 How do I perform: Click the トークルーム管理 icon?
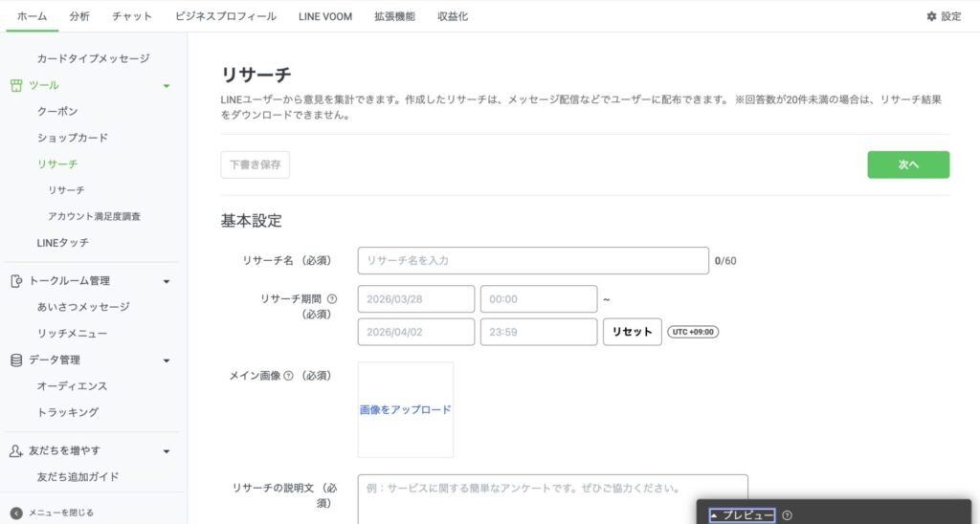click(16, 281)
